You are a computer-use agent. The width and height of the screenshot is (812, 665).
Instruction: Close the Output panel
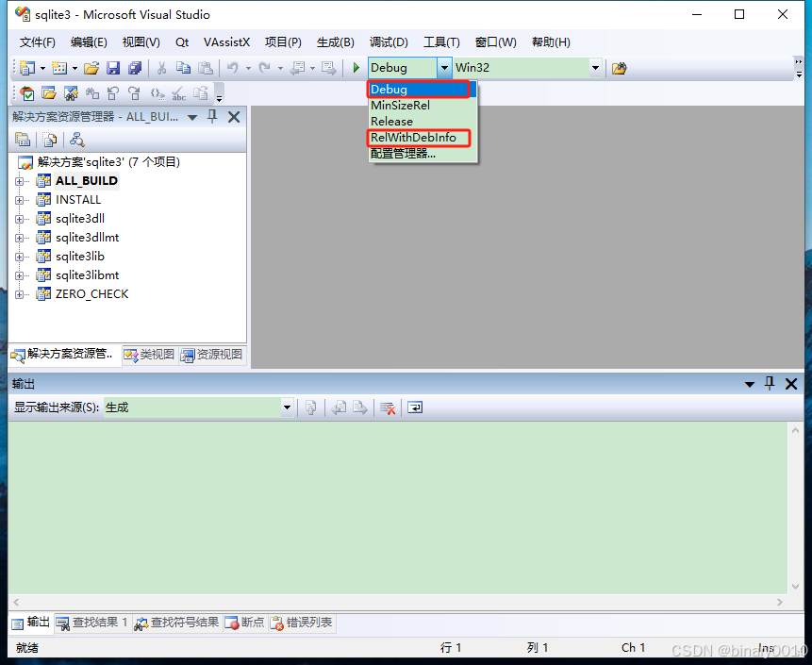click(791, 384)
